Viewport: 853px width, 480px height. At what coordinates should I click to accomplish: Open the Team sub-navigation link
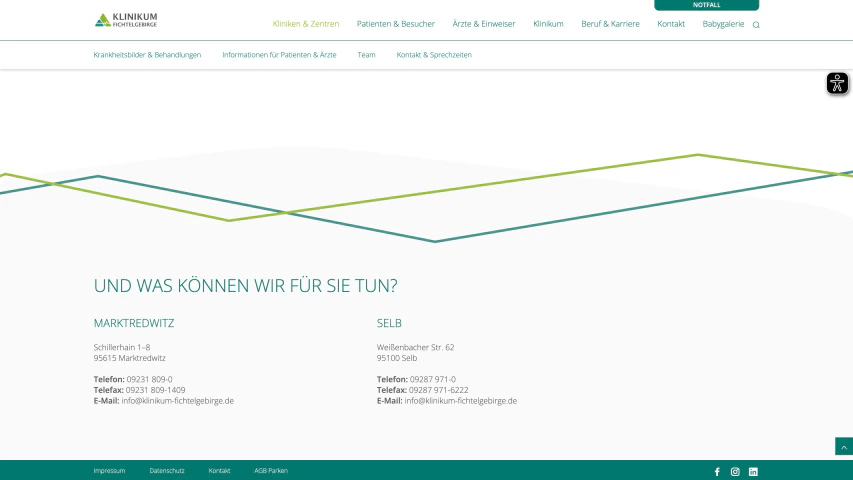tap(366, 55)
